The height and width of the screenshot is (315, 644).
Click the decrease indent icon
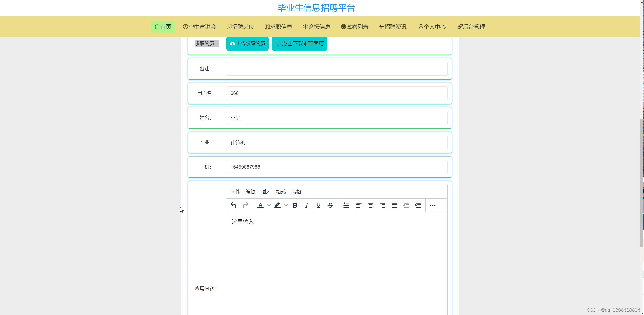pyautogui.click(x=406, y=205)
